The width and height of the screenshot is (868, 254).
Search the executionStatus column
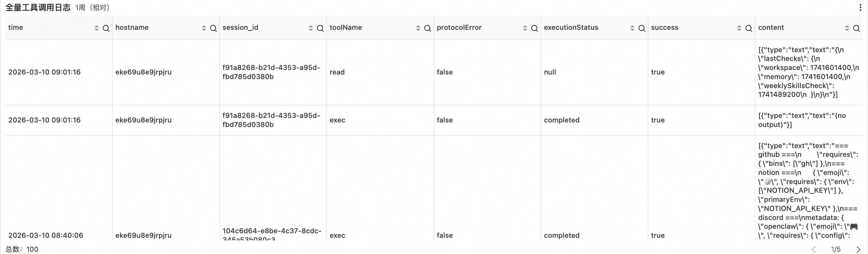[x=641, y=28]
